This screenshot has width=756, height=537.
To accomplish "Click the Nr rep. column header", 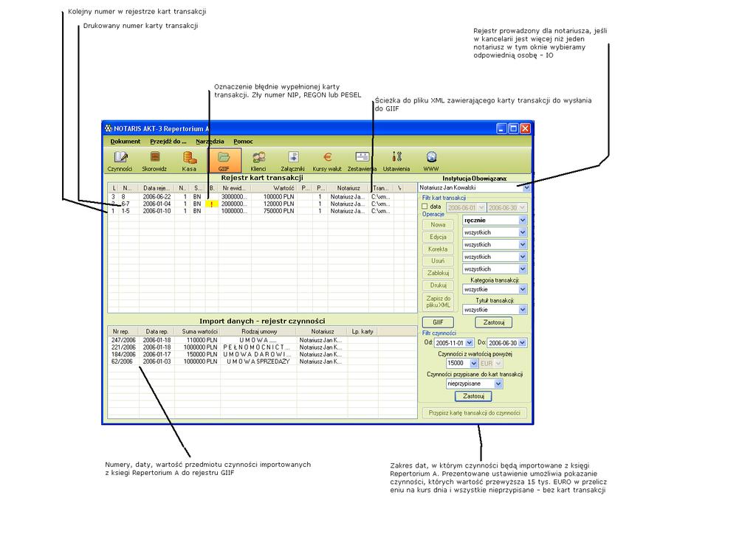I will pos(123,331).
